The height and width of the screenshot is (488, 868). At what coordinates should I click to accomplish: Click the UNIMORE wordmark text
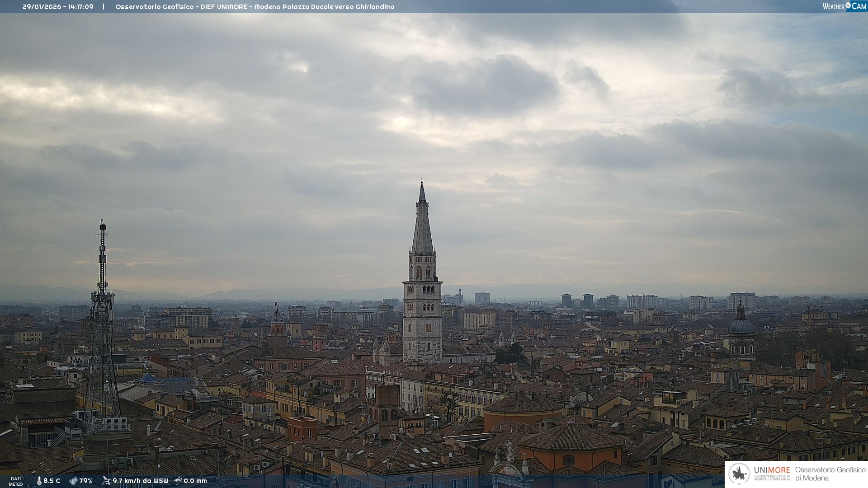772,470
